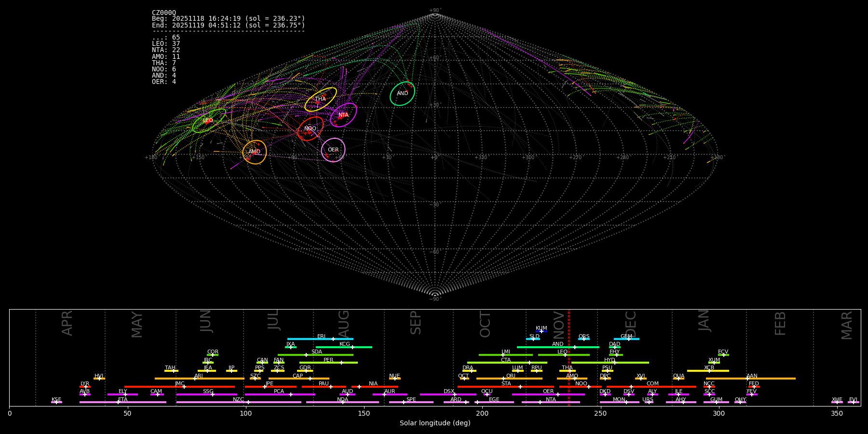
Task: Click the GEM bar in shower timeline
Action: tap(626, 339)
